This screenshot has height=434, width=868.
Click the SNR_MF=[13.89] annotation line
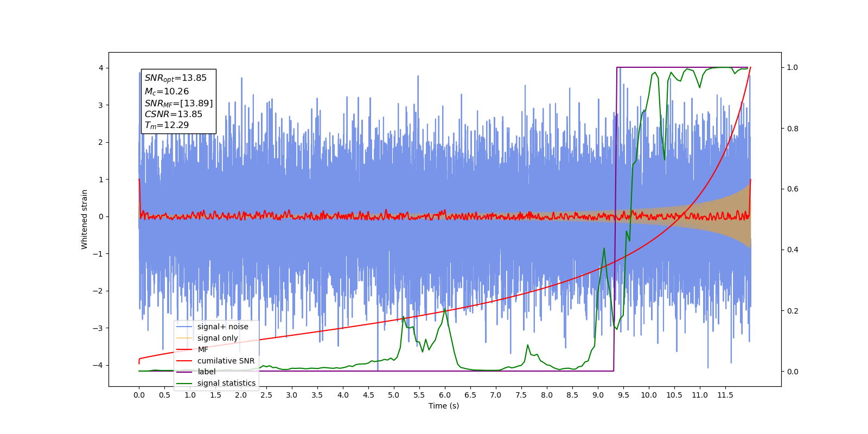tap(178, 103)
